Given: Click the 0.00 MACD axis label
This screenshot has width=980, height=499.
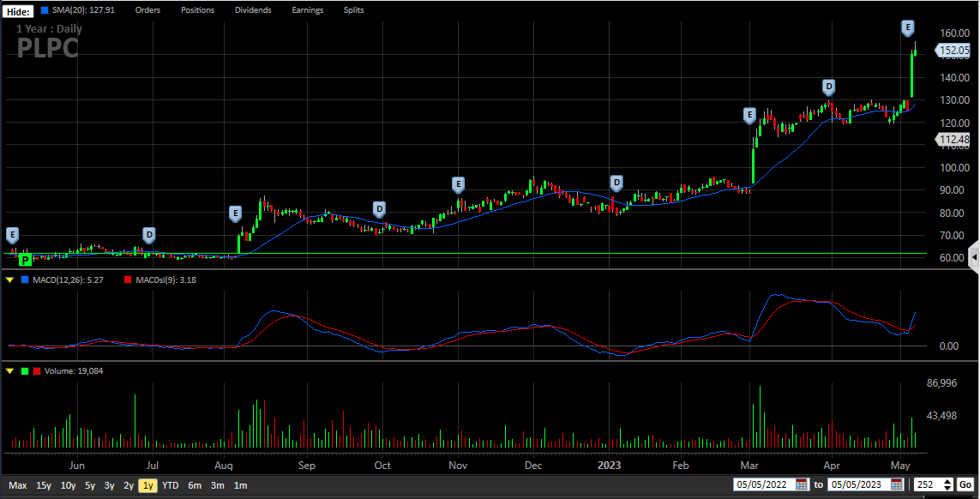Looking at the screenshot, I should click(x=949, y=346).
